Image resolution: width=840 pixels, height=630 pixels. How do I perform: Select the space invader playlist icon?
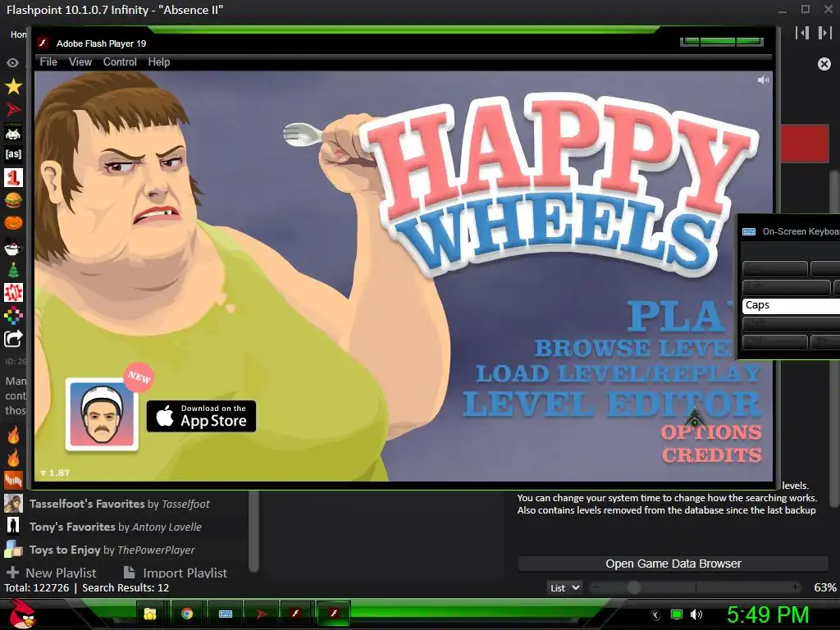point(13,132)
